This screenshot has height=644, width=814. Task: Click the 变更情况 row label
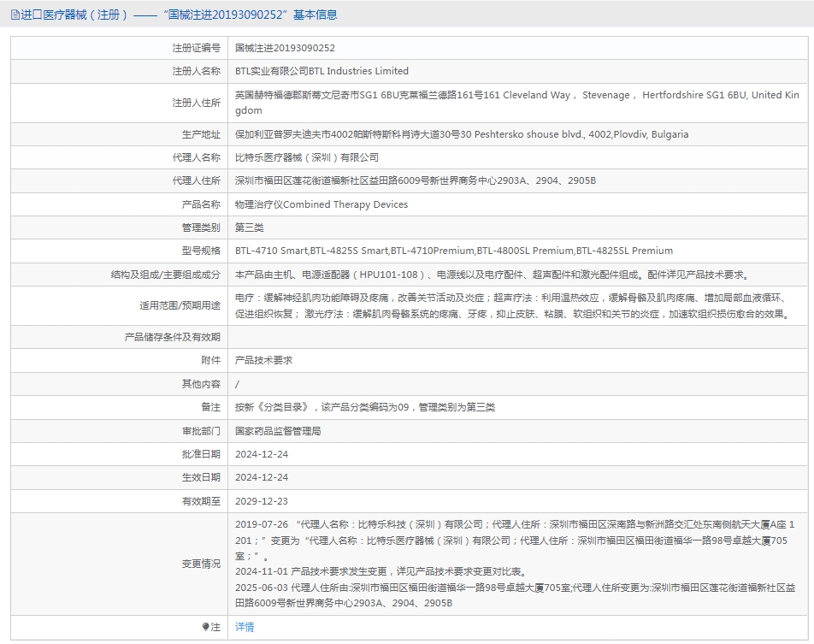click(201, 564)
